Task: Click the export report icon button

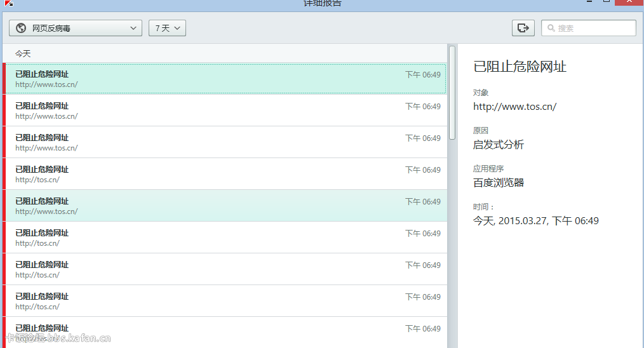Action: click(x=523, y=28)
